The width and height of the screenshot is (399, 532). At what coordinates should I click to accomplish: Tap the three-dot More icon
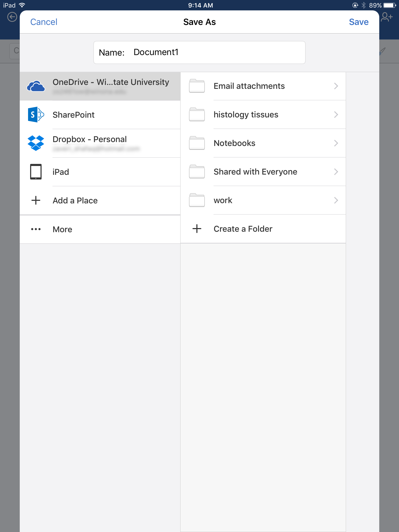pos(36,229)
